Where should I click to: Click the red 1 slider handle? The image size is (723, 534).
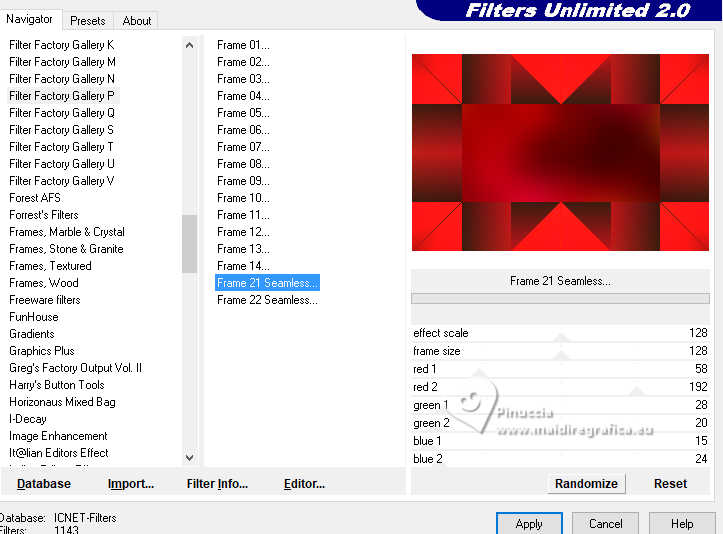(480, 373)
